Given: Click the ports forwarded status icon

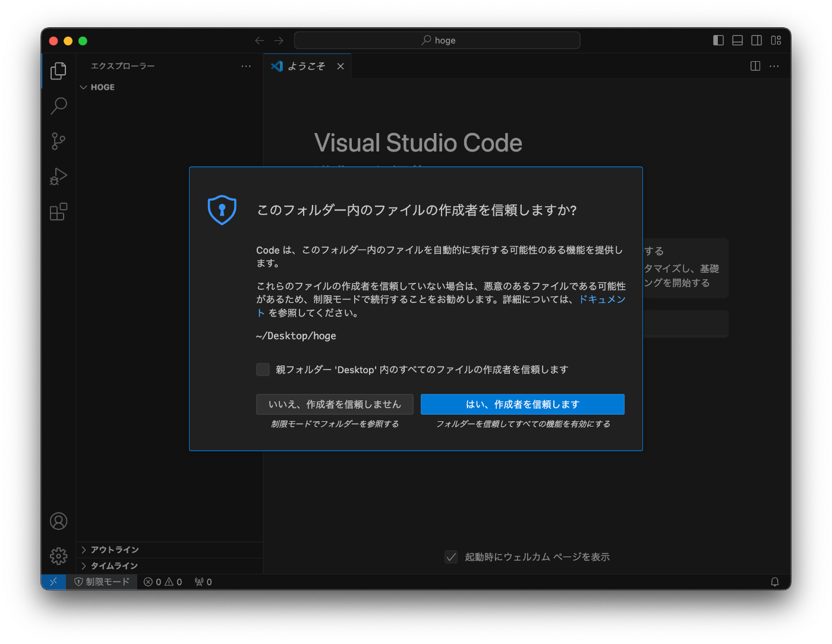Looking at the screenshot, I should click(203, 582).
